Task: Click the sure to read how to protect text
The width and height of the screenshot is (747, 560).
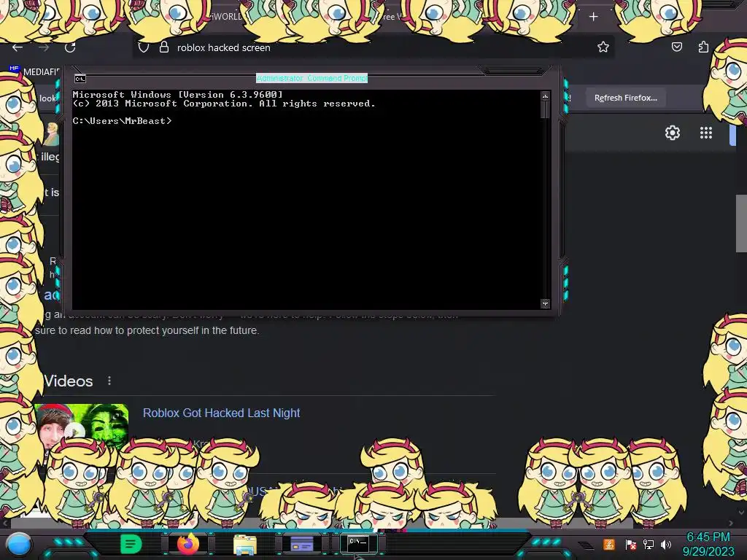Action: click(147, 330)
